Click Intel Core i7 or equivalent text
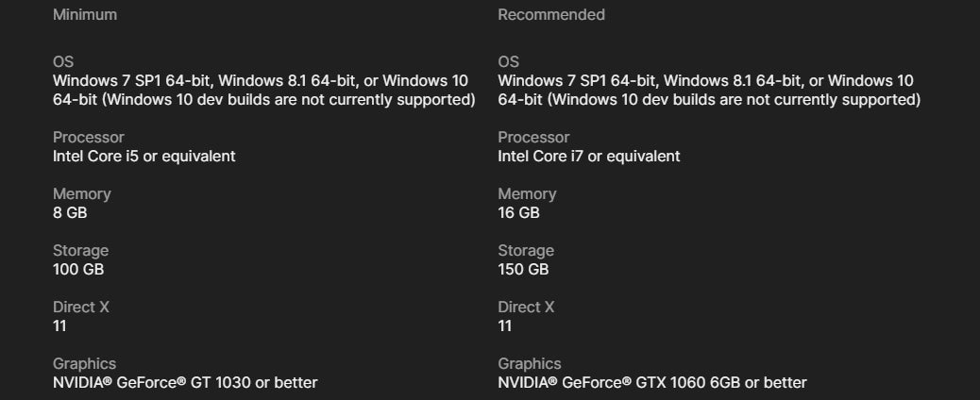Viewport: 980px width, 400px height. 589,157
